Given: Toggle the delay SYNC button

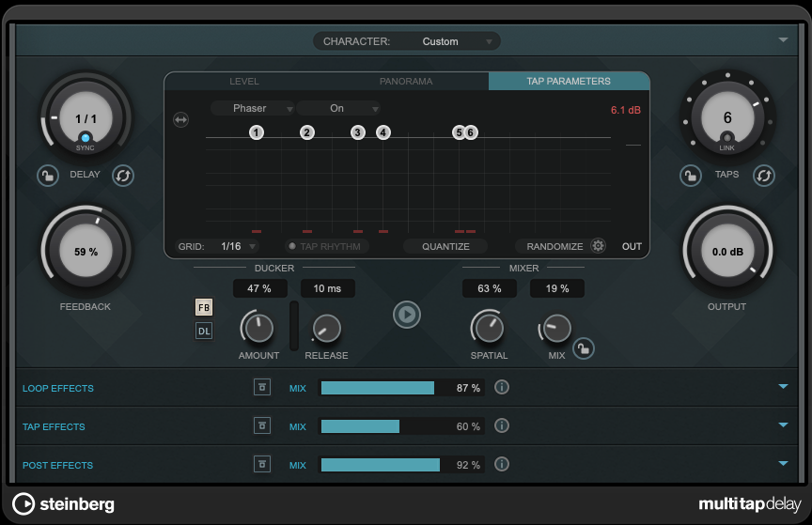Looking at the screenshot, I should (x=86, y=138).
